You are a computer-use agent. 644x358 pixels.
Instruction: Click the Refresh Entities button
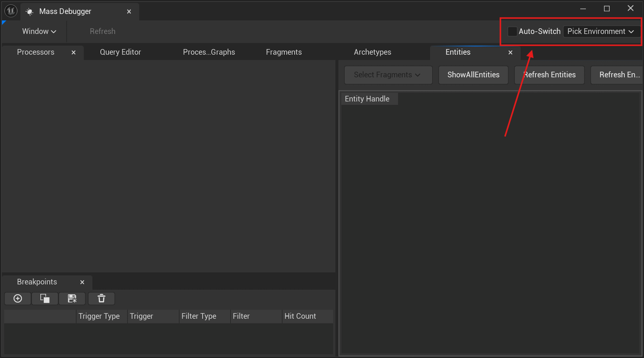[x=549, y=75]
